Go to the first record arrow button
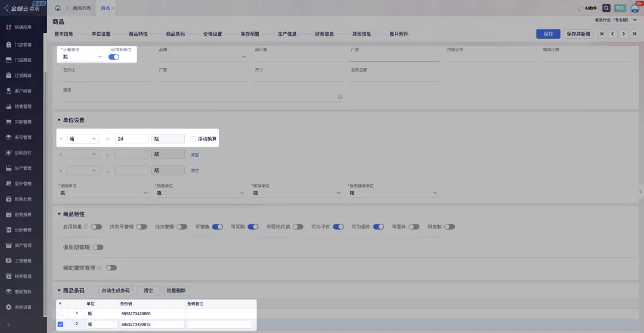 (x=602, y=34)
